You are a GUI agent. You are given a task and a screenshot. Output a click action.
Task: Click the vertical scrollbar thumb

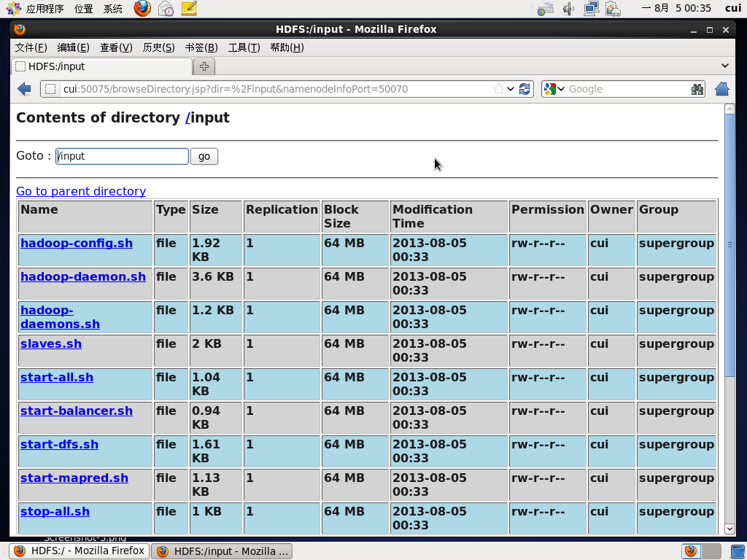tap(729, 245)
